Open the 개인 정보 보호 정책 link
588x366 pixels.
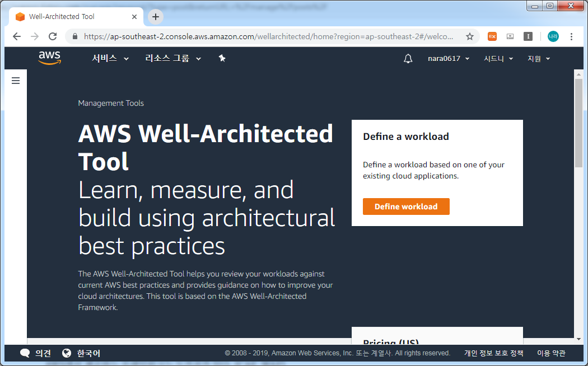coord(493,353)
